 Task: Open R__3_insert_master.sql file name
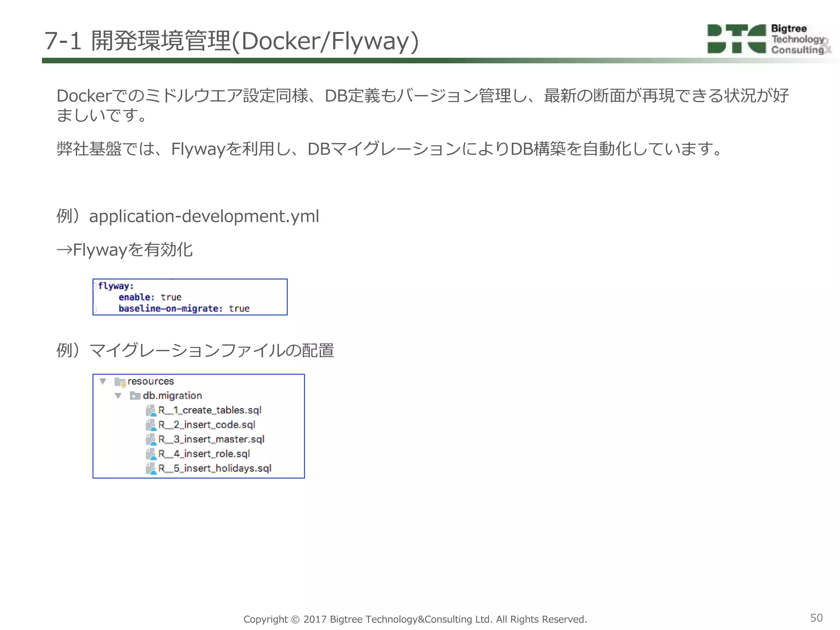pos(211,439)
